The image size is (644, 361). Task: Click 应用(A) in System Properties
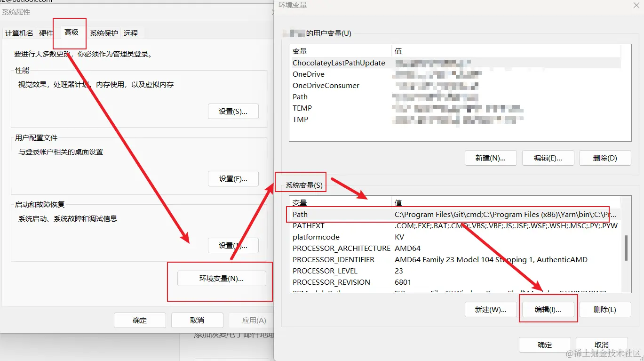point(251,320)
